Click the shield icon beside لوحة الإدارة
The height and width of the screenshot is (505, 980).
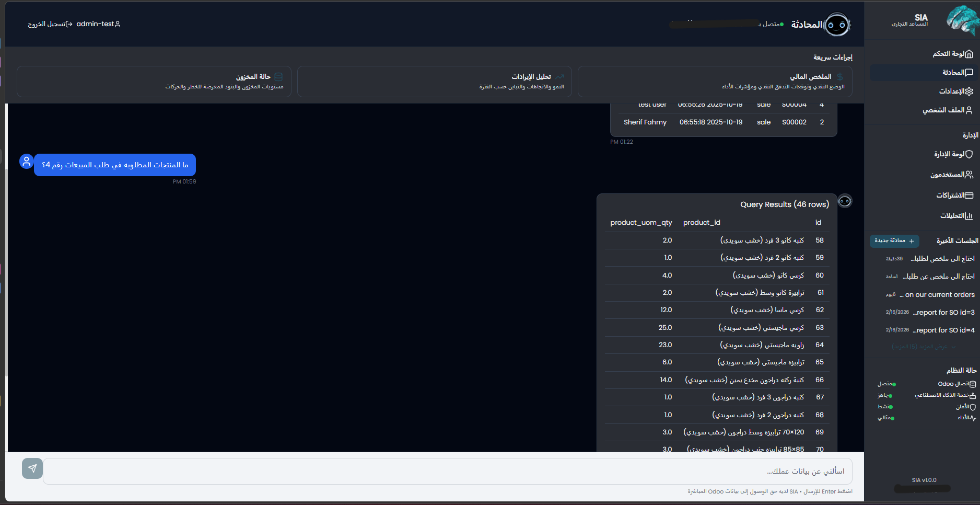[969, 154]
